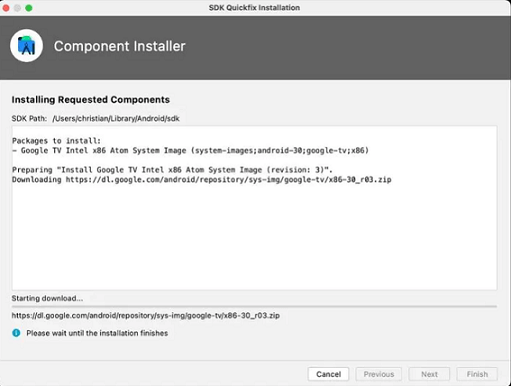Click the red close window button
The height and width of the screenshot is (386, 511).
click(6, 8)
